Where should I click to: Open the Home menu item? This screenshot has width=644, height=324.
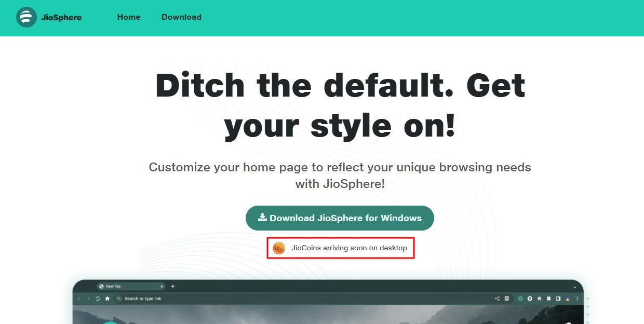point(129,17)
